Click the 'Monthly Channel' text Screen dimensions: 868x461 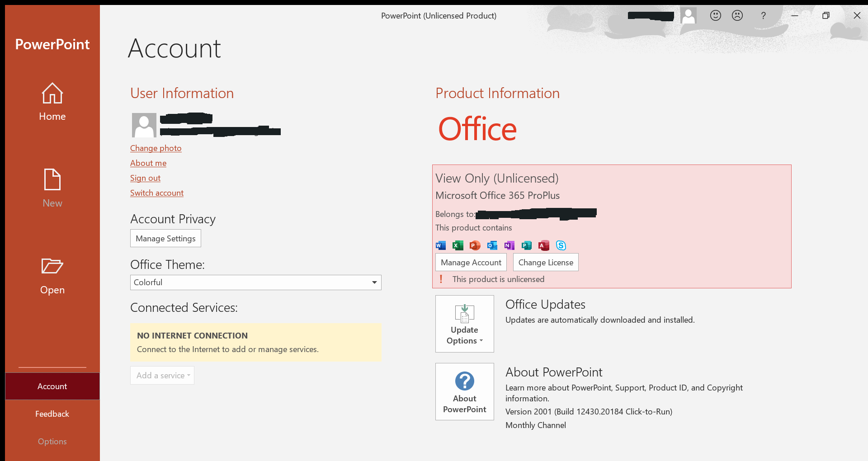point(536,425)
